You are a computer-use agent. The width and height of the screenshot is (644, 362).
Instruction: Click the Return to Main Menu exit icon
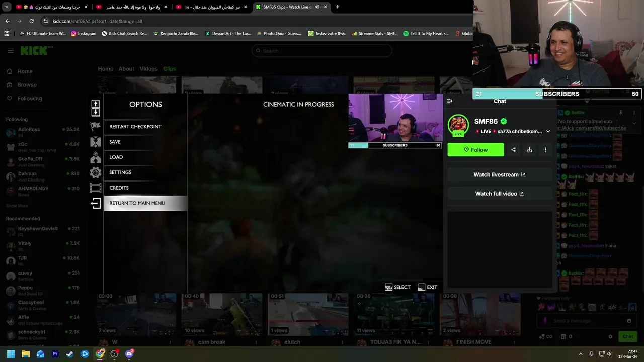pyautogui.click(x=96, y=203)
